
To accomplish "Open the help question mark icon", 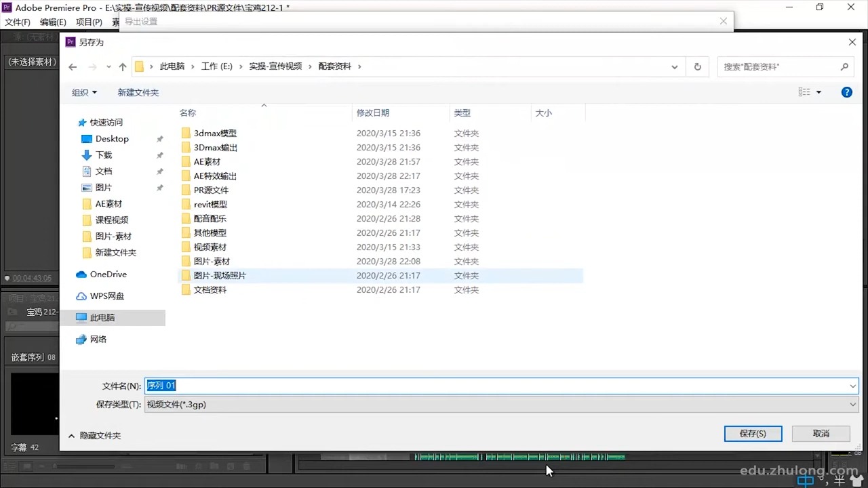I will 846,92.
